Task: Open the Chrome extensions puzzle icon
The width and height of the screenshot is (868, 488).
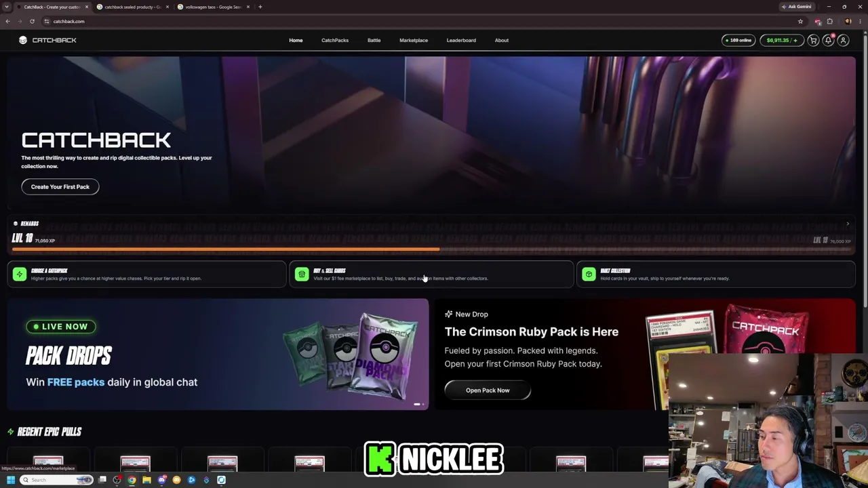Action: click(x=829, y=21)
